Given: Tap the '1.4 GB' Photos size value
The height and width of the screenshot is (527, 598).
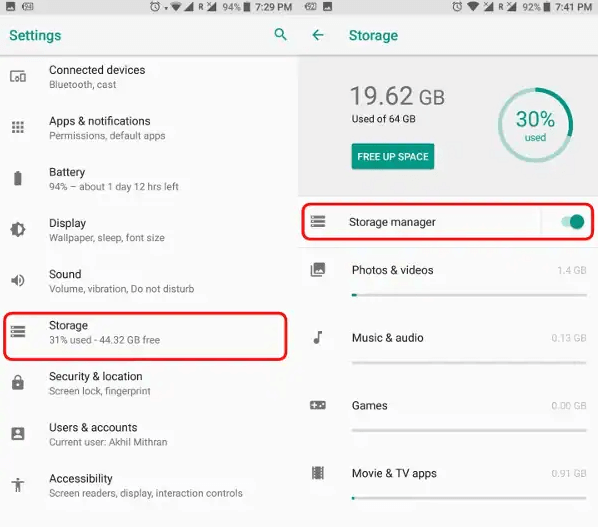Looking at the screenshot, I should pos(572,270).
